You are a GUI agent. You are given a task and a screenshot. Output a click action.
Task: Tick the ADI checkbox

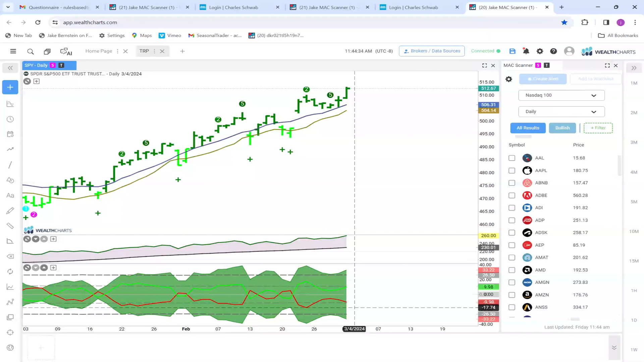tap(512, 207)
